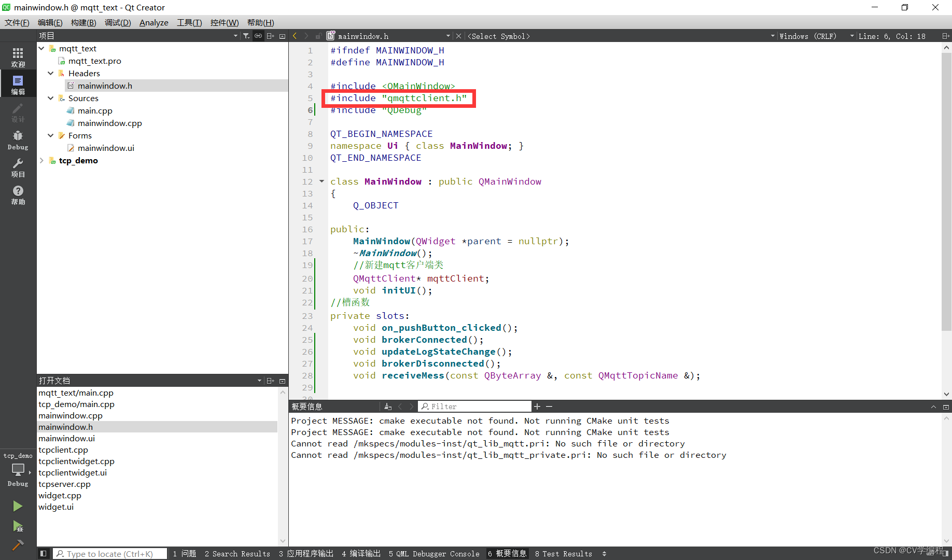The image size is (952, 560).
Task: Open the Help (帮助) mode
Action: coord(18,195)
